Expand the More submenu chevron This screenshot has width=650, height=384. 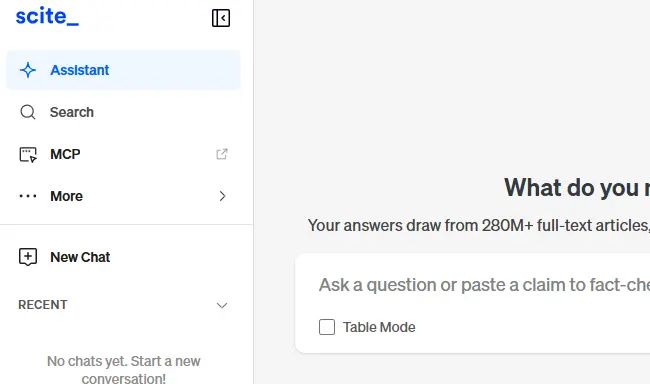point(222,196)
